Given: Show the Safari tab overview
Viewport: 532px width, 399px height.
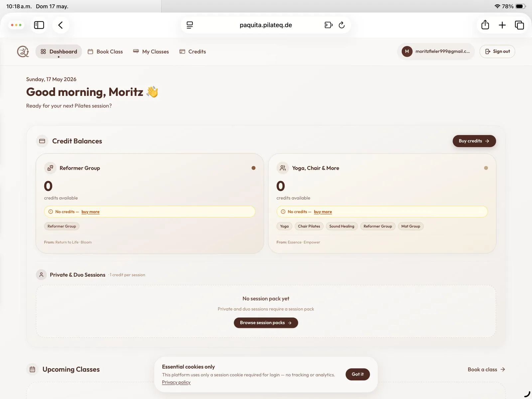Looking at the screenshot, I should pyautogui.click(x=519, y=25).
